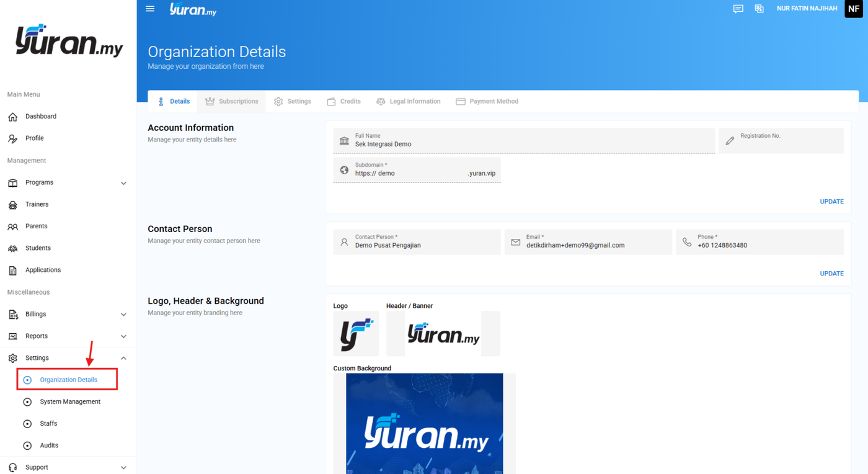The width and height of the screenshot is (868, 474).
Task: Expand the Programs menu chevron
Action: pyautogui.click(x=123, y=183)
